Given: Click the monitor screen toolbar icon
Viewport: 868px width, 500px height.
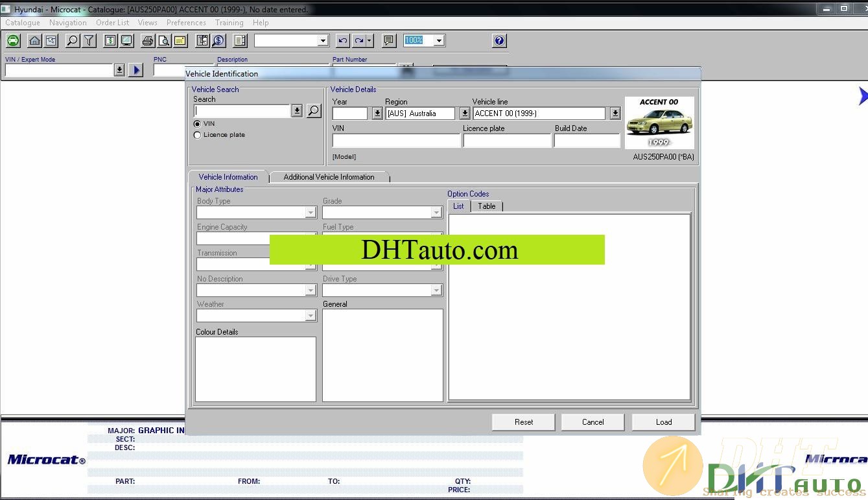Looking at the screenshot, I should click(126, 40).
